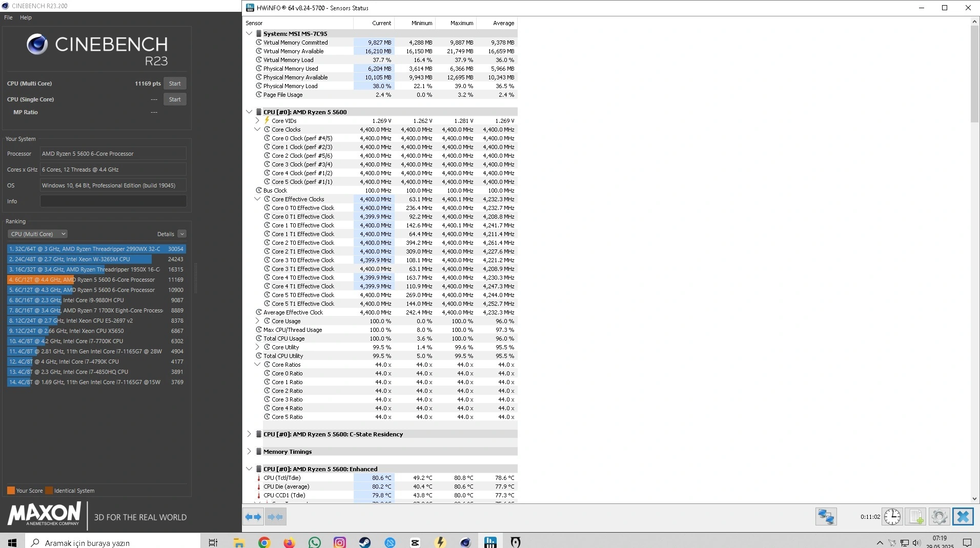Toggle the ranking Details arrow
Image resolution: width=980 pixels, height=548 pixels.
pyautogui.click(x=182, y=234)
